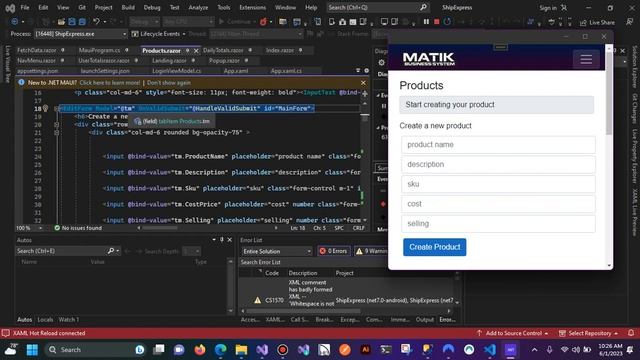Image resolution: width=640 pixels, height=360 pixels.
Task: Open Adobe Illustrator from the taskbar
Action: point(365,350)
